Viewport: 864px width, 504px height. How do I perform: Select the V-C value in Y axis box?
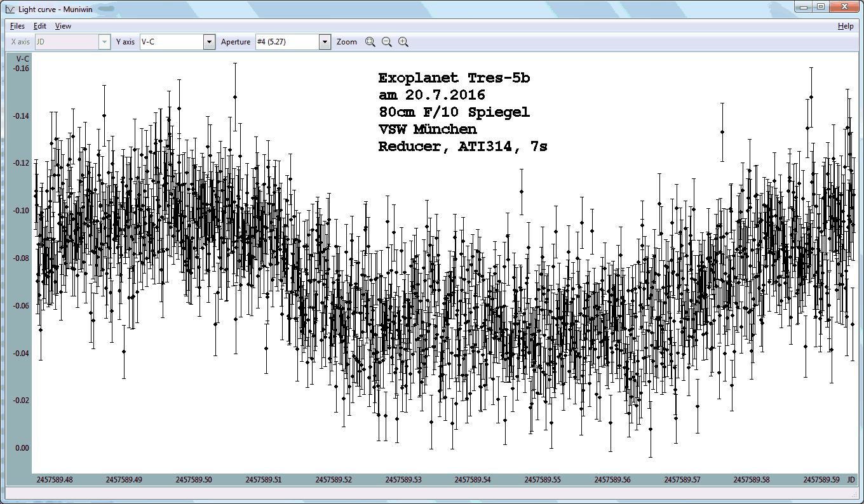pos(170,42)
